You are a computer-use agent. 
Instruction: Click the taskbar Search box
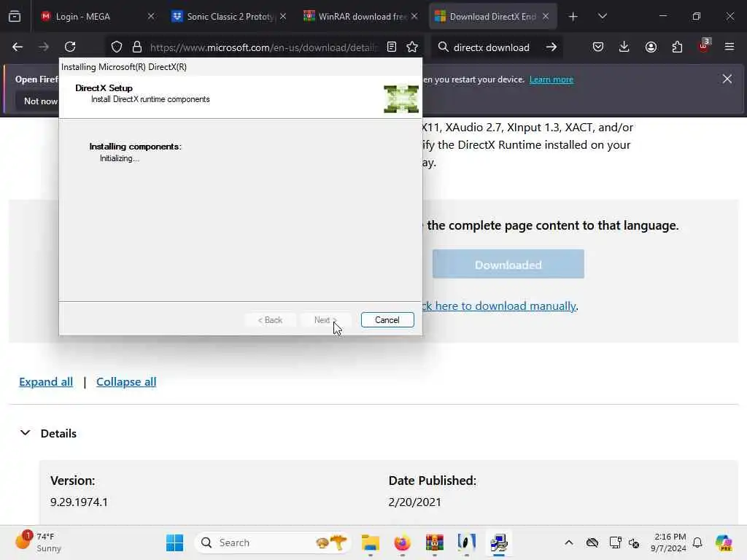pos(273,542)
